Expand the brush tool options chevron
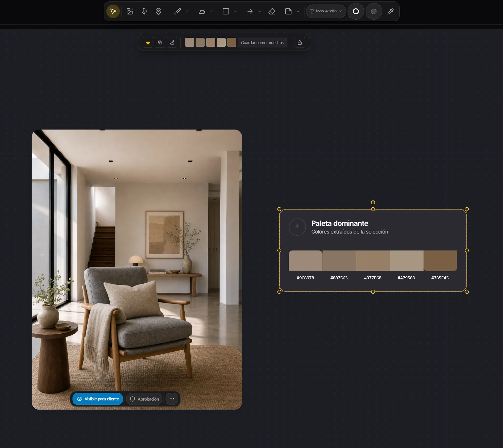Viewport: 503px width, 448px height. click(188, 11)
